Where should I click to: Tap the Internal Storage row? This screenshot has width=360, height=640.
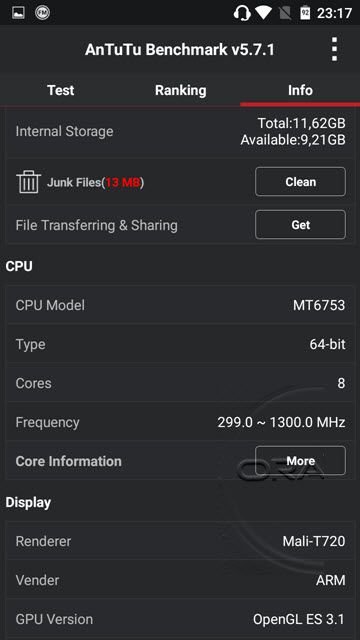point(180,132)
